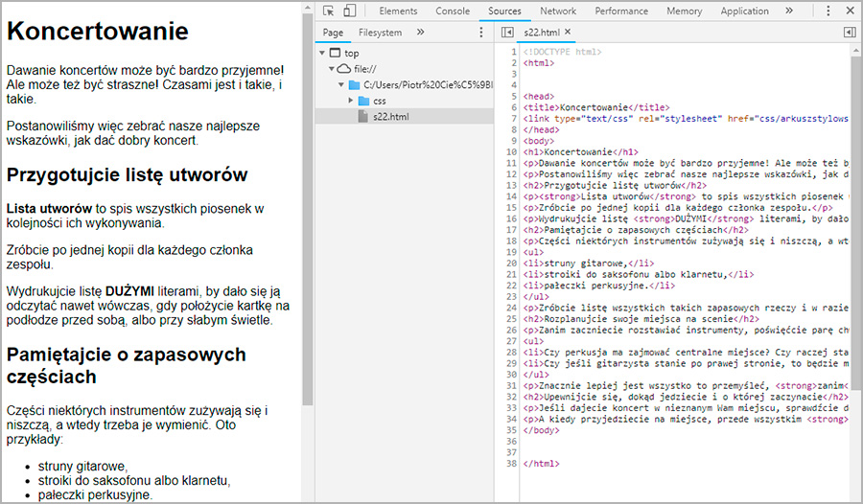Viewport: 863px width, 504px height.
Task: Click line number 38 in the gutter
Action: [511, 464]
